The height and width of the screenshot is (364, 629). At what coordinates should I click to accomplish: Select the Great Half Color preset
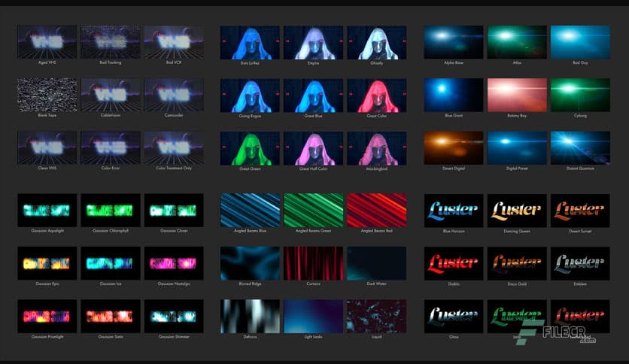click(x=313, y=148)
